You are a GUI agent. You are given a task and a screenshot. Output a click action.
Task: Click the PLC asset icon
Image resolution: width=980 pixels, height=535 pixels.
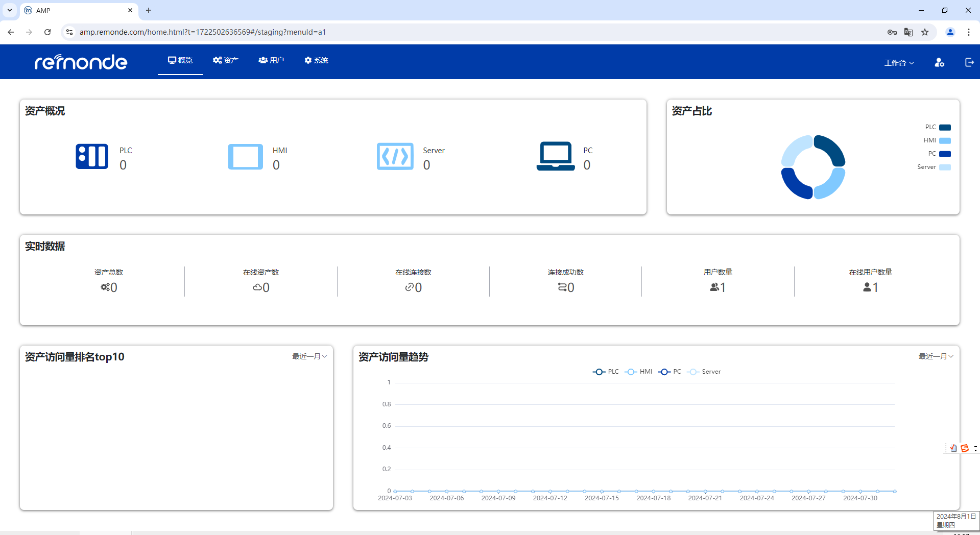coord(92,156)
